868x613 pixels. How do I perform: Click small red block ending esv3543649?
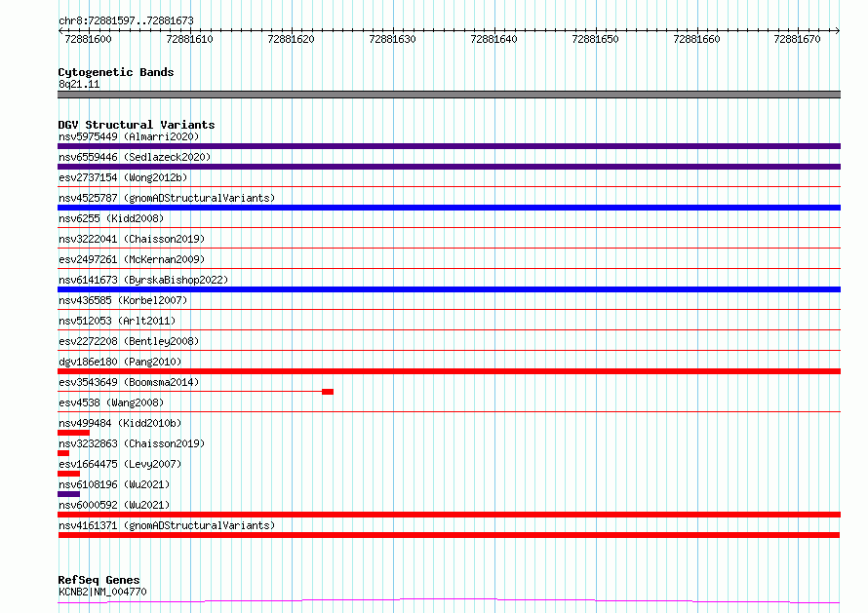click(x=328, y=392)
